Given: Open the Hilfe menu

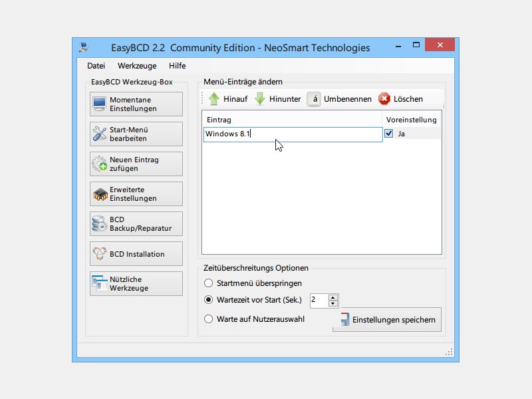Looking at the screenshot, I should [177, 66].
